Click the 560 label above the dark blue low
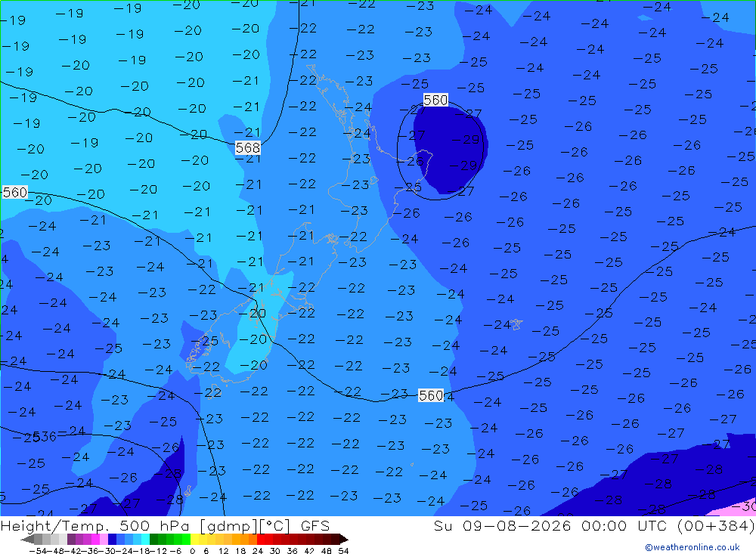 click(436, 100)
